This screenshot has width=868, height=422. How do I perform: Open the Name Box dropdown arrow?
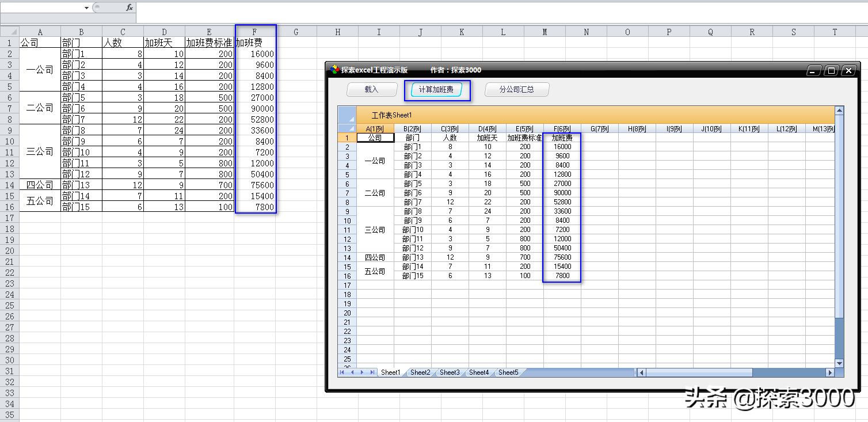(x=86, y=7)
